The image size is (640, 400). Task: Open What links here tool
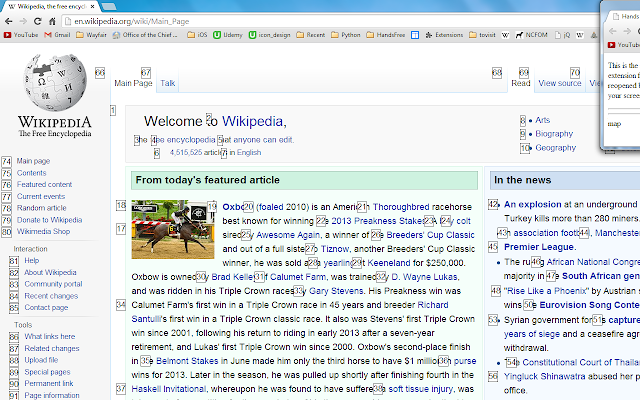coord(49,336)
